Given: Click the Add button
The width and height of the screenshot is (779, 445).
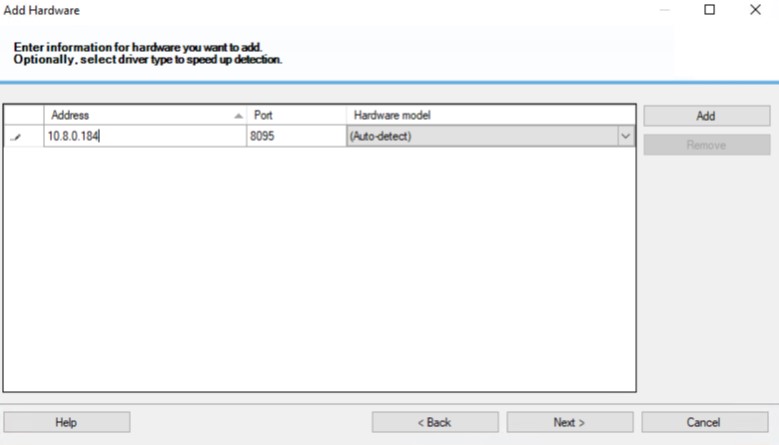Looking at the screenshot, I should coord(706,116).
